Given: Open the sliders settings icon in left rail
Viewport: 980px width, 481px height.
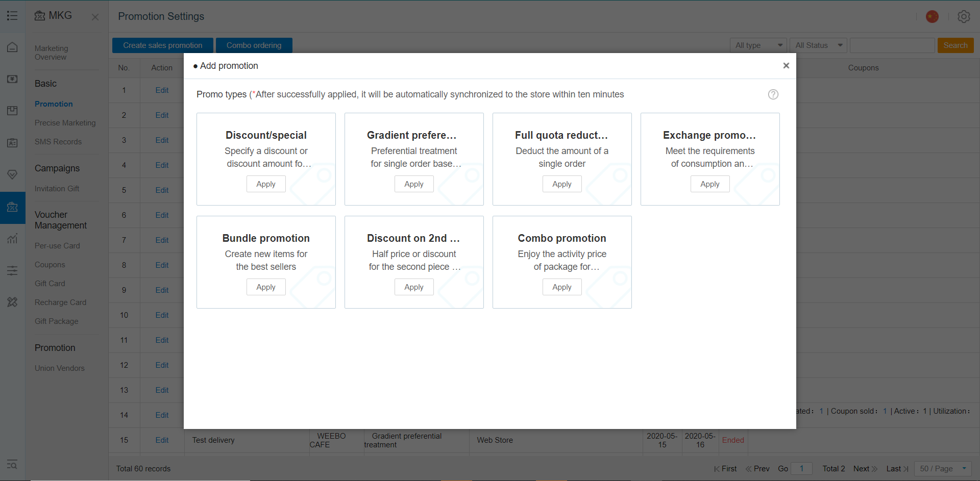Looking at the screenshot, I should [12, 270].
